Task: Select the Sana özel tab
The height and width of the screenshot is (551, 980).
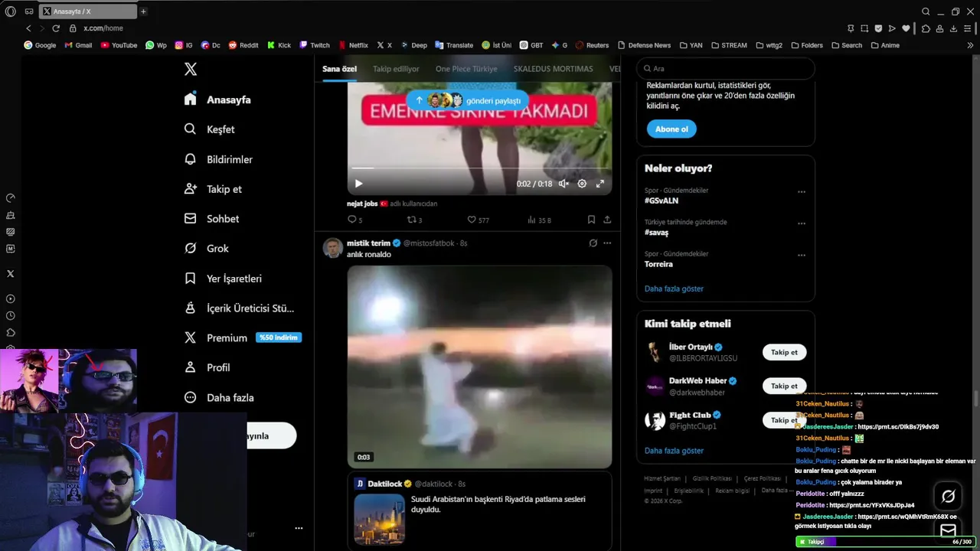Action: [339, 69]
